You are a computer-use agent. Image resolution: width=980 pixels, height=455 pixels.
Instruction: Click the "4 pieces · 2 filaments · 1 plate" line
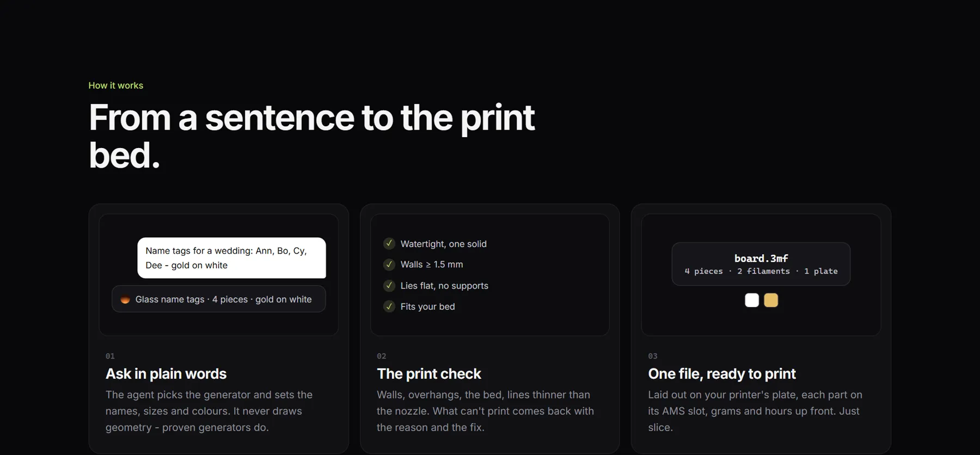click(761, 271)
